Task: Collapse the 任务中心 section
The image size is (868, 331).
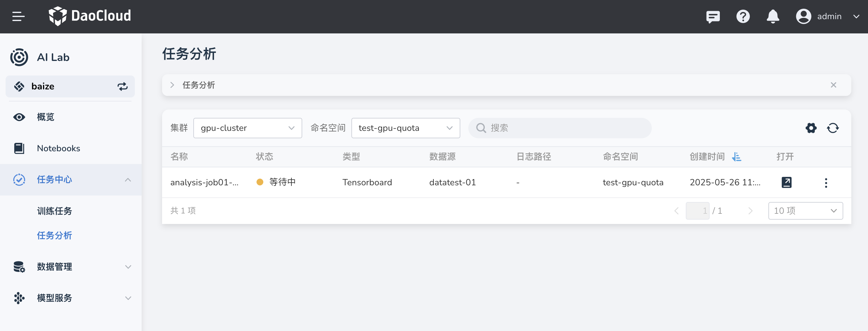Action: [128, 180]
